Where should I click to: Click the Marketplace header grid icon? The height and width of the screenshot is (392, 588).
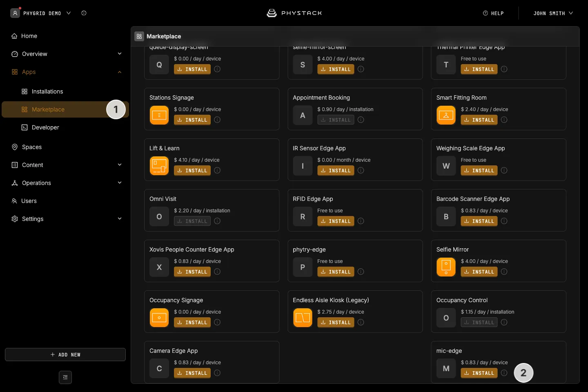point(139,36)
